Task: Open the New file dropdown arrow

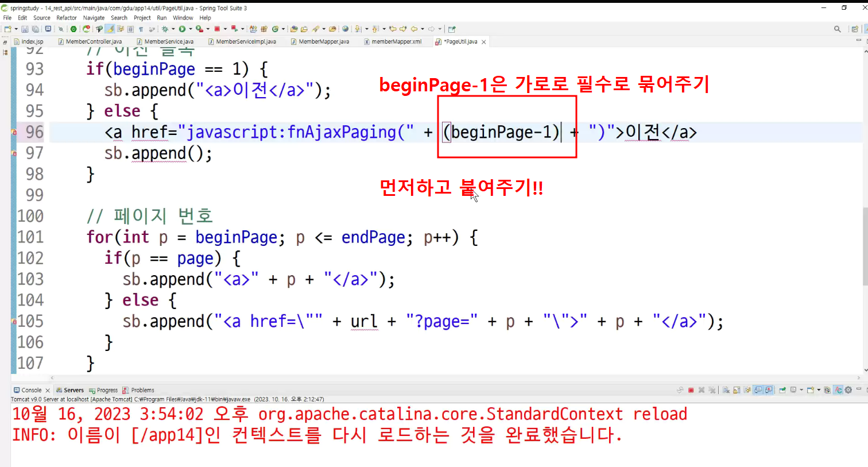Action: 16,29
